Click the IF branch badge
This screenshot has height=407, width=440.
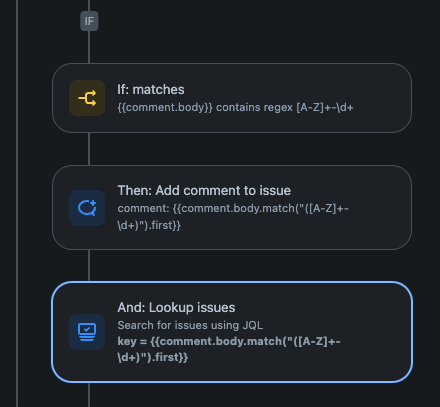tap(89, 21)
